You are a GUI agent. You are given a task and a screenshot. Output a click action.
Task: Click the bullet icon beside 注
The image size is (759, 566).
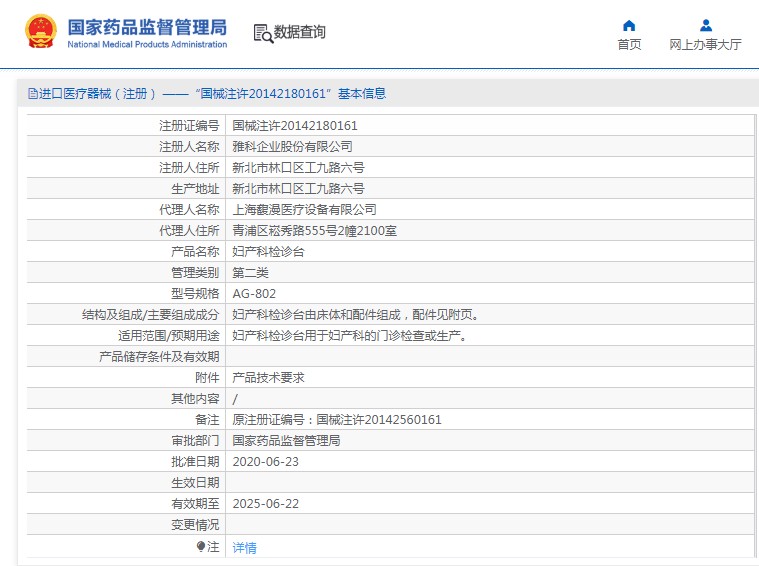(x=201, y=547)
